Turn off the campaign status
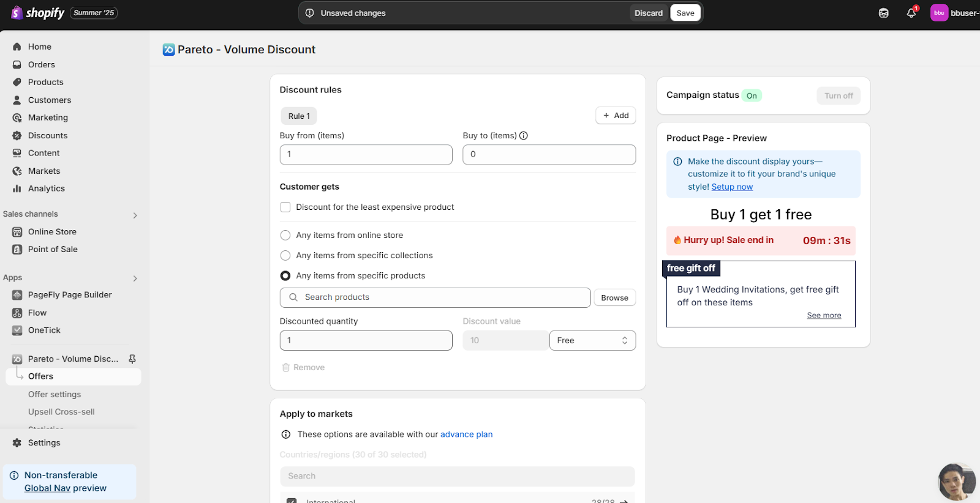This screenshot has width=980, height=503. [x=839, y=95]
